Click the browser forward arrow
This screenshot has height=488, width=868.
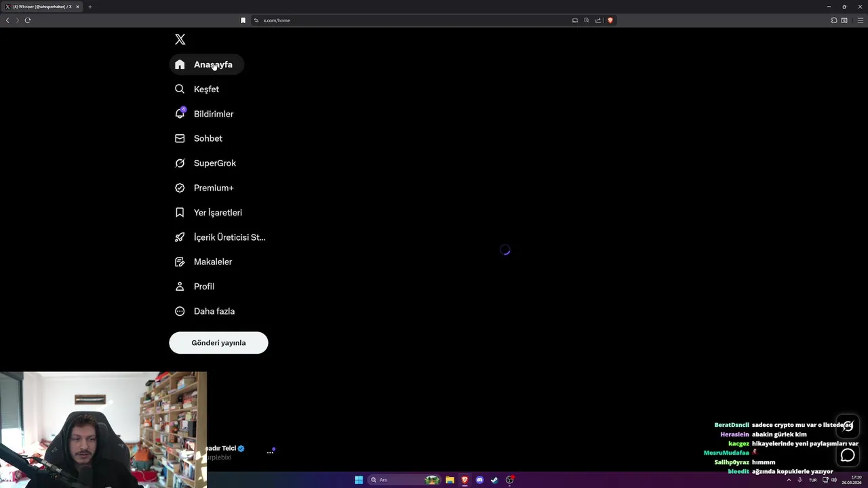[18, 20]
